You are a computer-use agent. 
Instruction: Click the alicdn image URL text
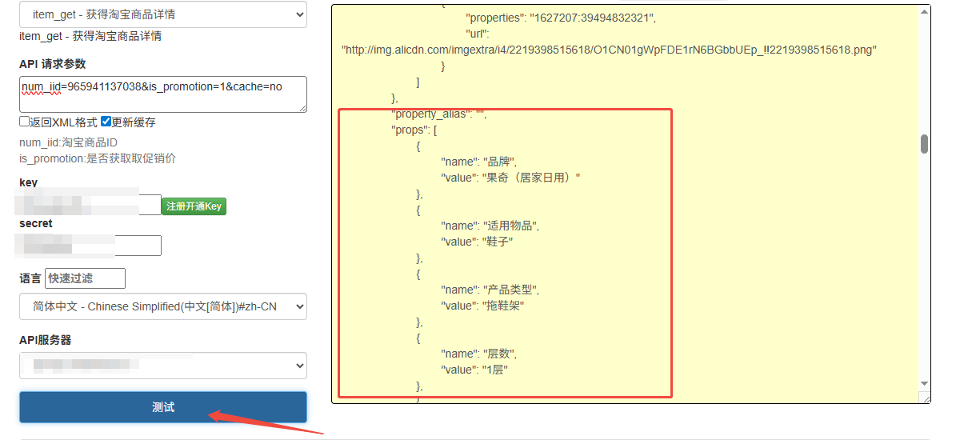pos(610,50)
